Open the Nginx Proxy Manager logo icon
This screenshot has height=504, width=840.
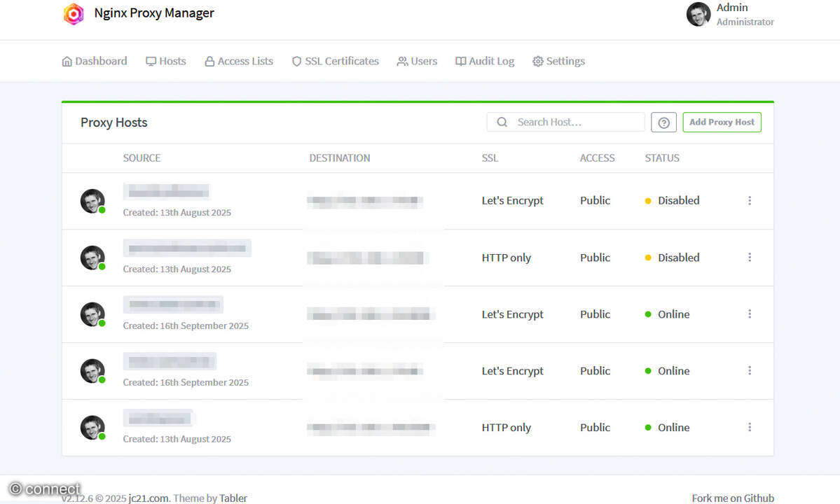tap(74, 14)
